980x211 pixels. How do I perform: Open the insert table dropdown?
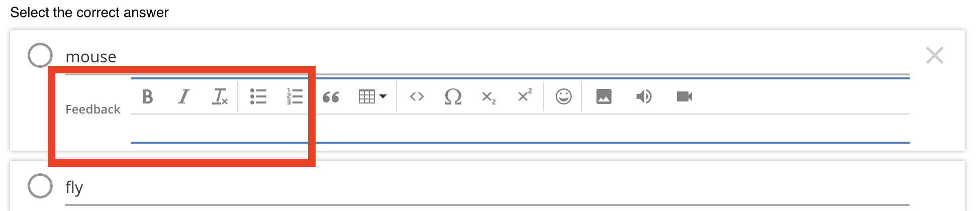click(372, 96)
